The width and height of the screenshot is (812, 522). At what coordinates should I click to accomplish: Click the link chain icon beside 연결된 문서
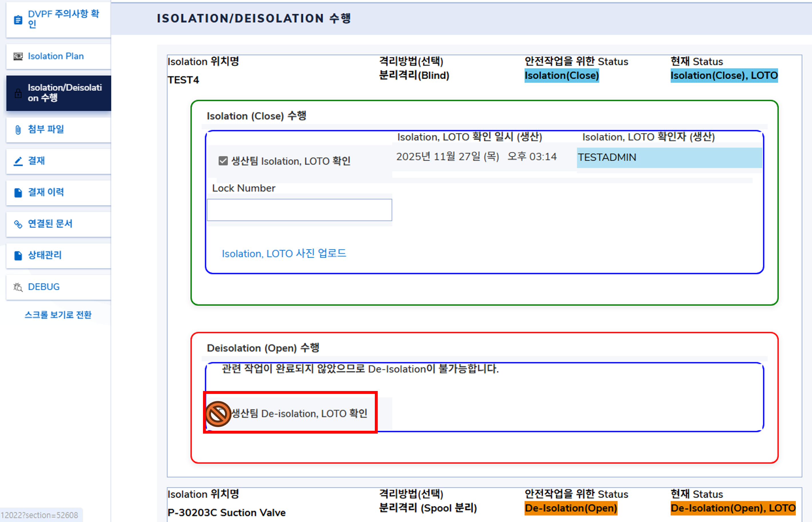click(x=18, y=224)
